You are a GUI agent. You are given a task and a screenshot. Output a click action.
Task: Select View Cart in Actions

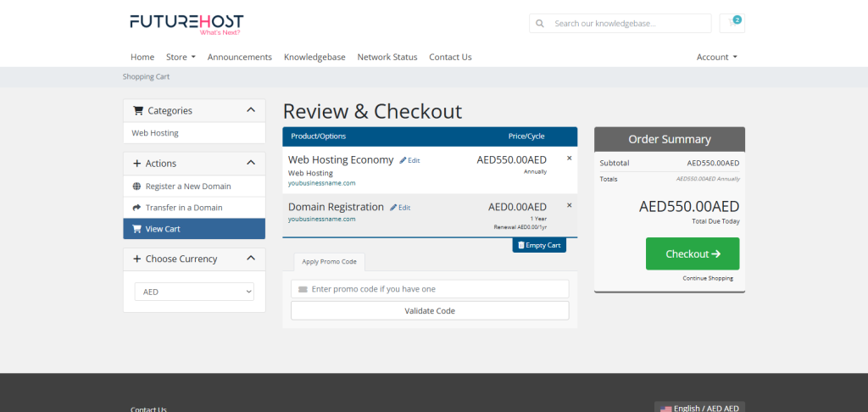point(194,229)
